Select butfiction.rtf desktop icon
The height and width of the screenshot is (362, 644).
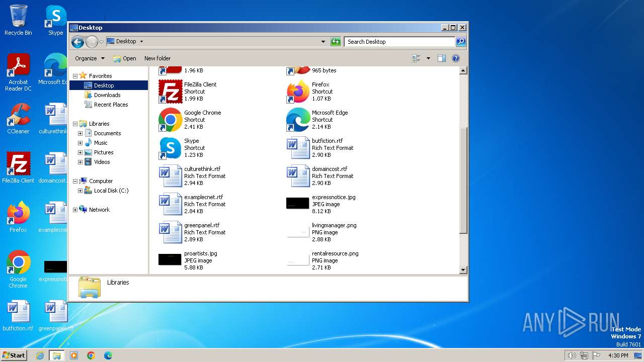click(18, 316)
